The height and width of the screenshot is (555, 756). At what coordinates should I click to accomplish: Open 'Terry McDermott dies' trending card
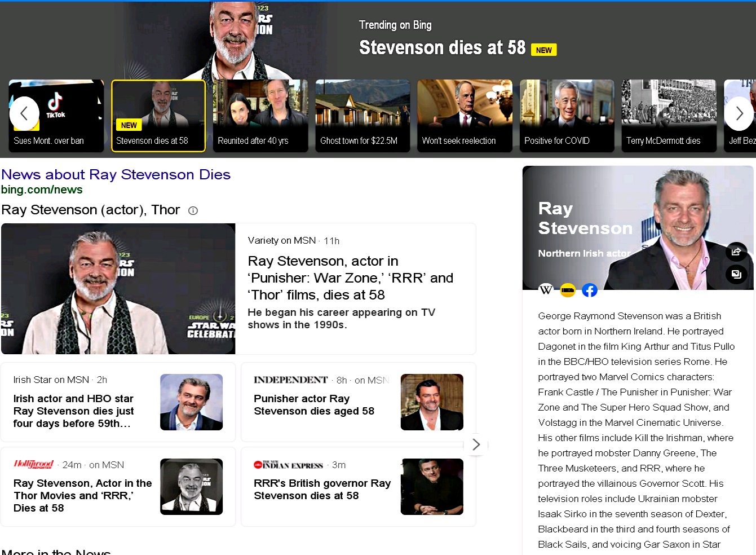(669, 116)
